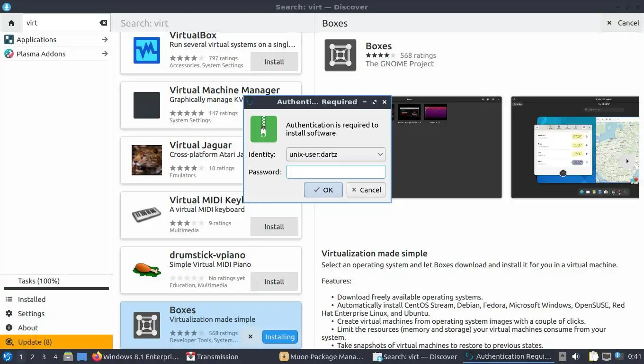Image resolution: width=644 pixels, height=364 pixels.
Task: Click 'Virtualization made simple' heading
Action: (375, 254)
